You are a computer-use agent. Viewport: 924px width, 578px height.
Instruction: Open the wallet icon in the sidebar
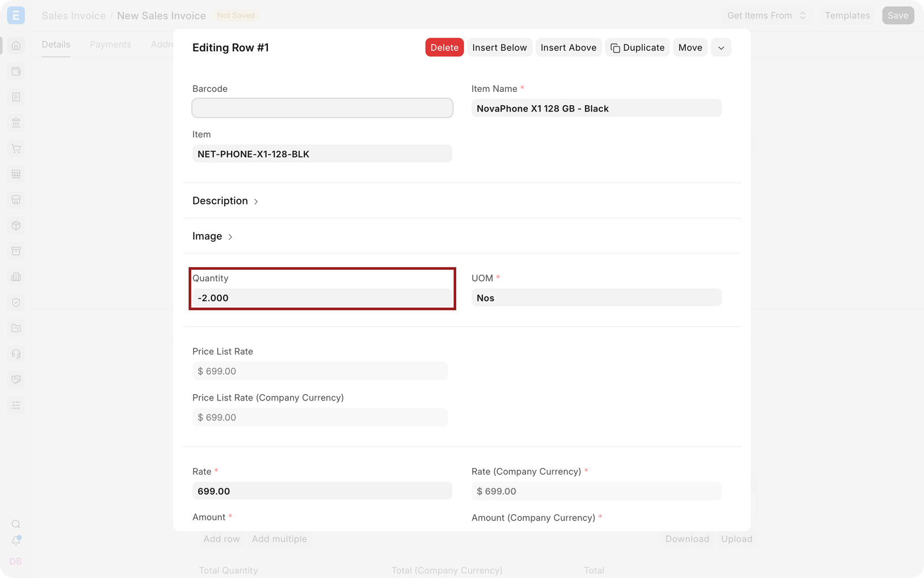tap(16, 71)
